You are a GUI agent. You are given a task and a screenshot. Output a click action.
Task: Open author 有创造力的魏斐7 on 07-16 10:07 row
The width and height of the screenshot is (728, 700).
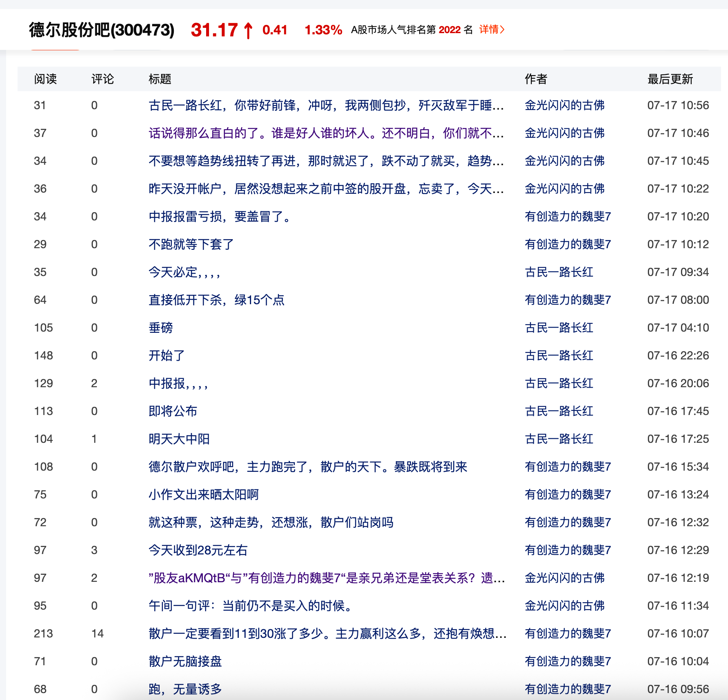[568, 634]
